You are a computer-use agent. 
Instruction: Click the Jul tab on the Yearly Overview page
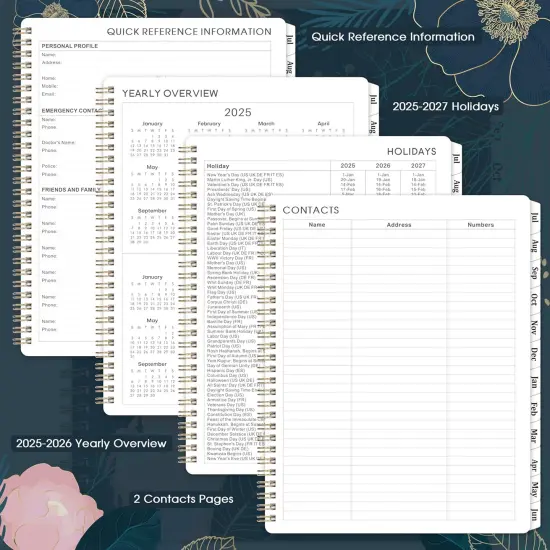tap(373, 100)
